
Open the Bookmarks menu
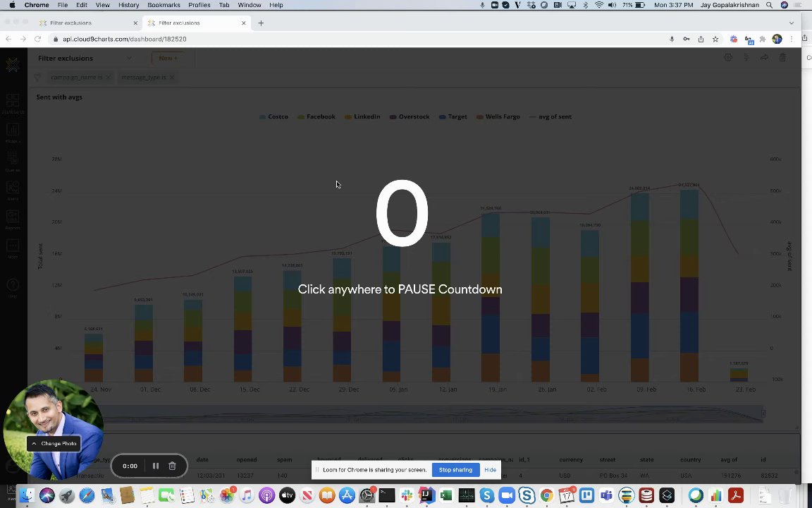point(164,5)
